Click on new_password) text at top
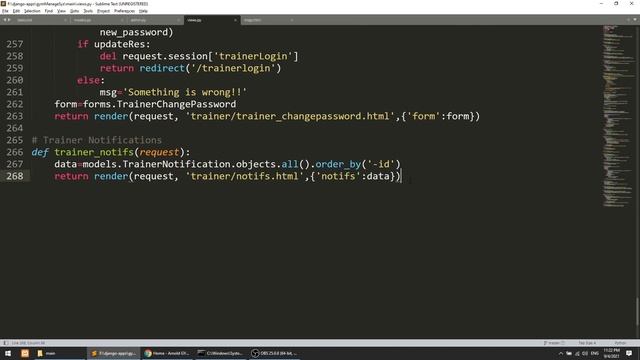The image size is (640, 360). point(137,32)
